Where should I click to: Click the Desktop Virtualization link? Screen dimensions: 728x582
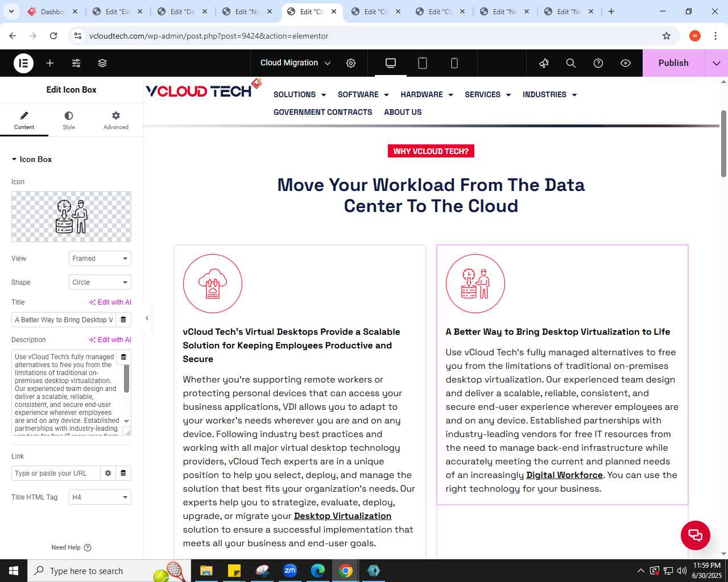[342, 516]
